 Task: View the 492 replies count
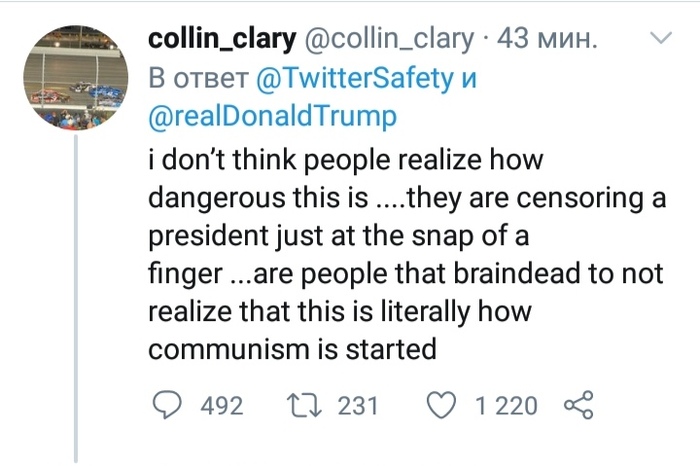[222, 406]
